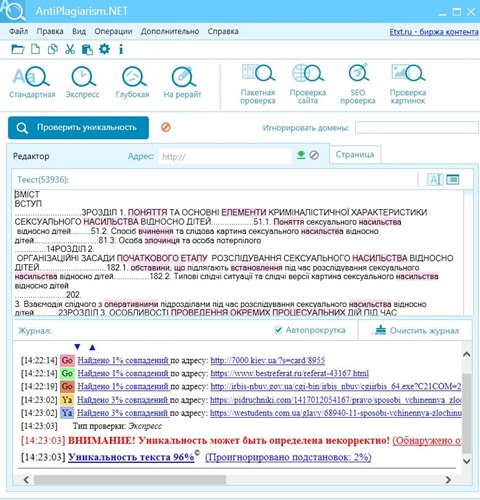Viewport: 480px width, 500px height.
Task: Open Файл menu
Action: (x=19, y=31)
